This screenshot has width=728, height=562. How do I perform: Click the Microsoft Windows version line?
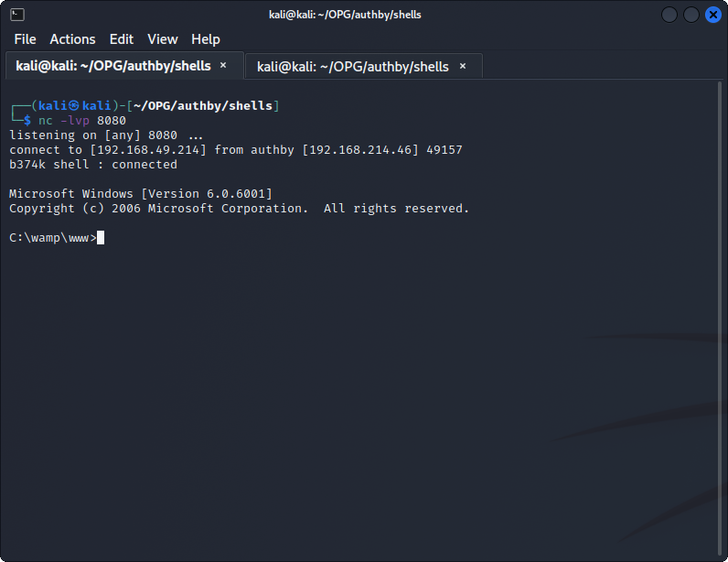(x=141, y=194)
